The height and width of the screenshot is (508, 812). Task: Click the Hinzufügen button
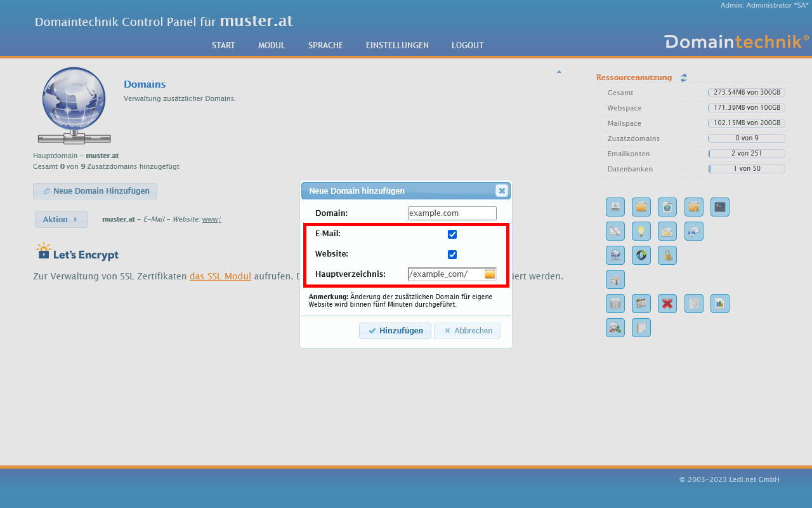coord(395,331)
